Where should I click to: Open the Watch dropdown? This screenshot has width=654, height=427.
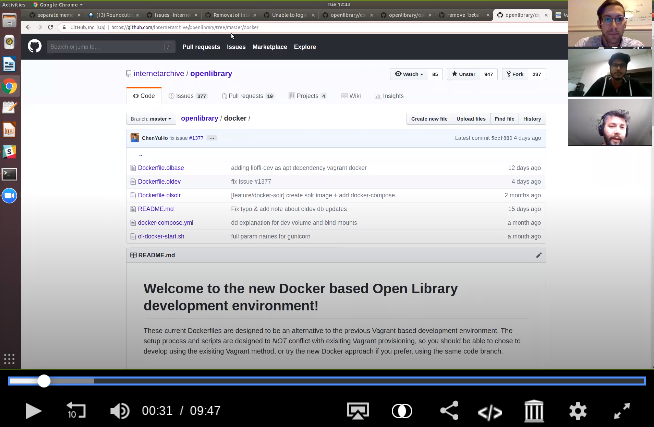409,74
